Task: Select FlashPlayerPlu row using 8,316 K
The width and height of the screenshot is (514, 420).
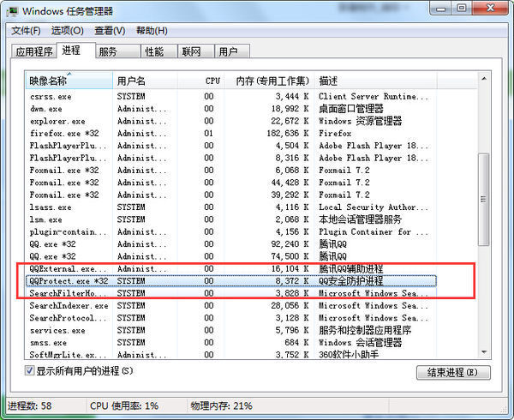Action: (231, 158)
